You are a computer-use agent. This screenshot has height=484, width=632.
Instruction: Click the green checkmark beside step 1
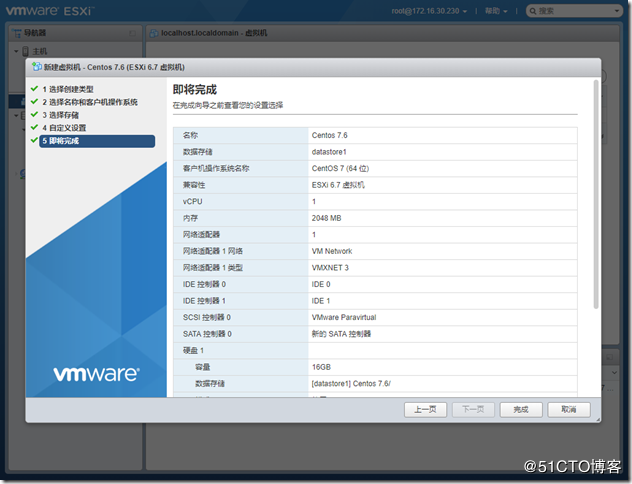point(34,89)
